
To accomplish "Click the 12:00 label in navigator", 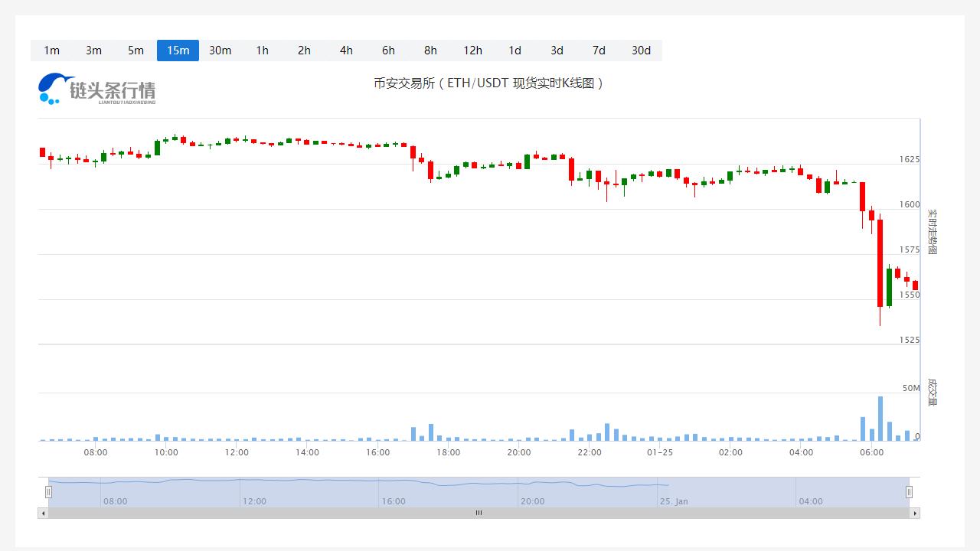I will pos(254,502).
